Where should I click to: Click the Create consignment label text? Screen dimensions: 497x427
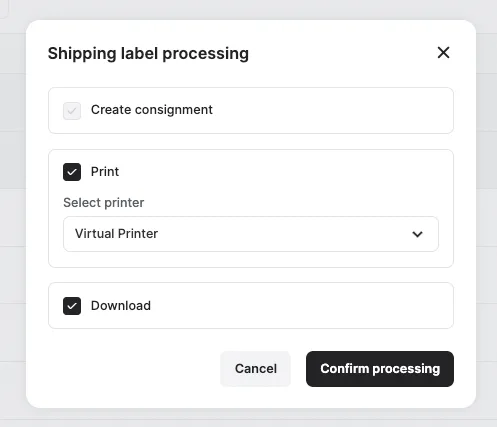pos(152,110)
